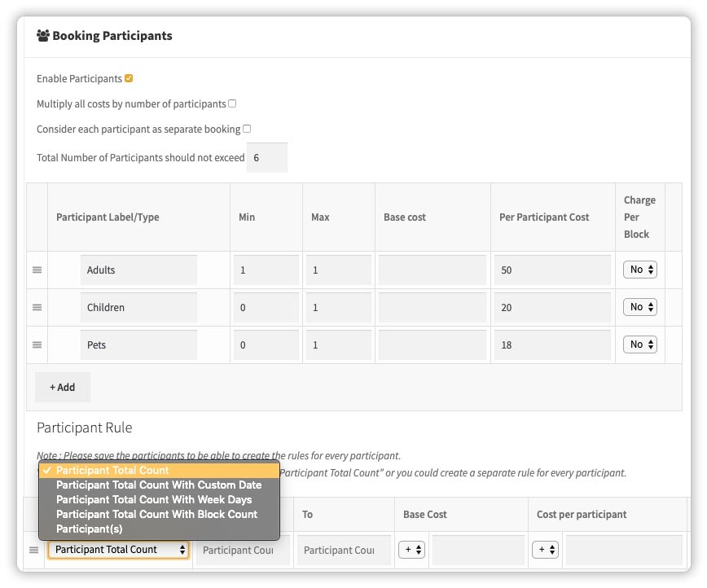
Task: Uncheck the Enable Participants checkbox
Action: tap(129, 78)
